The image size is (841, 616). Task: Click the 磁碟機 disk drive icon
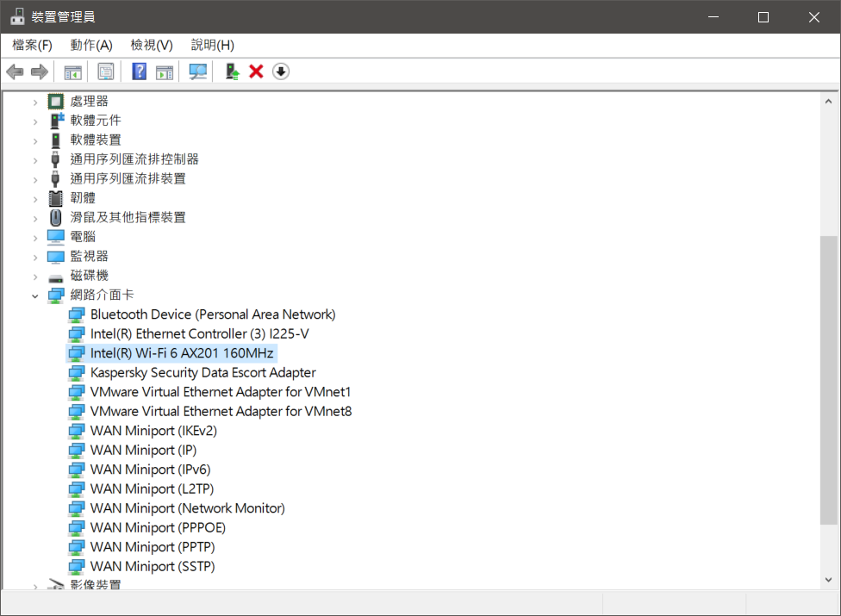coord(56,278)
